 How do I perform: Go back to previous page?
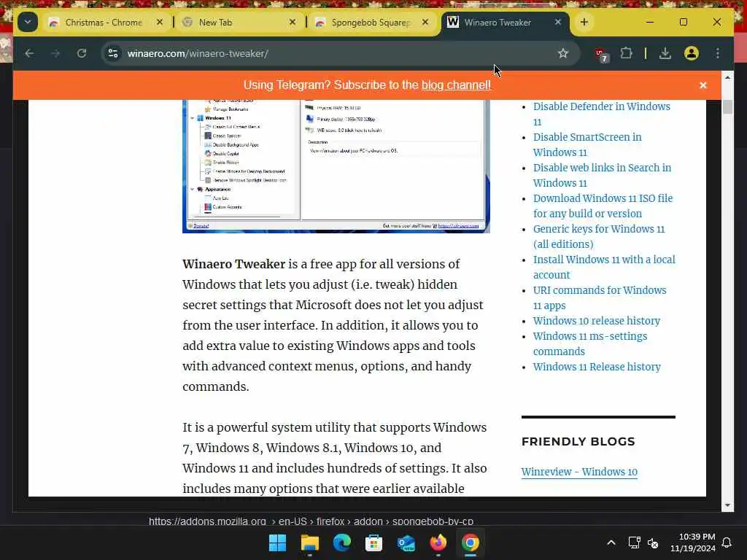[x=29, y=53]
